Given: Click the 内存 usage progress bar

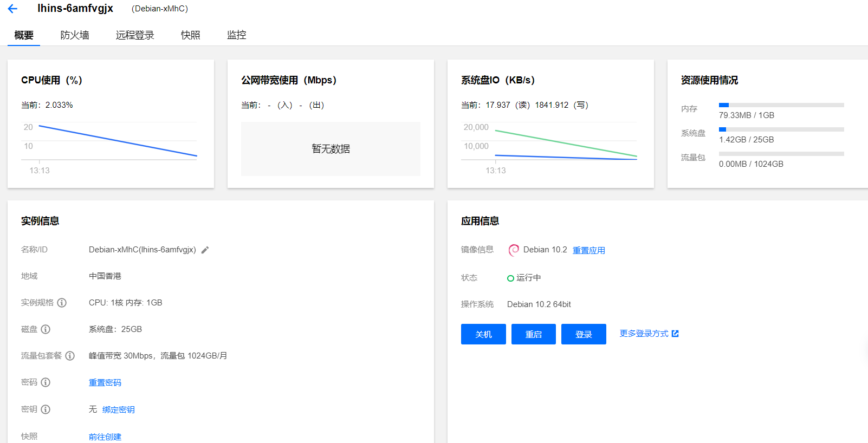Looking at the screenshot, I should click(x=781, y=105).
